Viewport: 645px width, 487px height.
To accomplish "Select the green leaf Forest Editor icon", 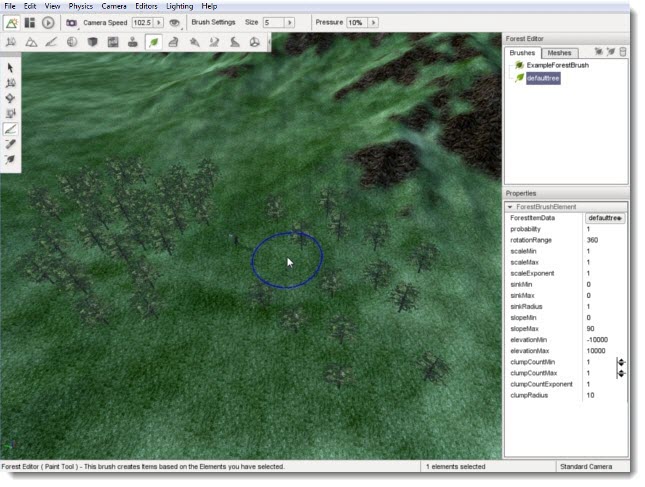I will [153, 42].
